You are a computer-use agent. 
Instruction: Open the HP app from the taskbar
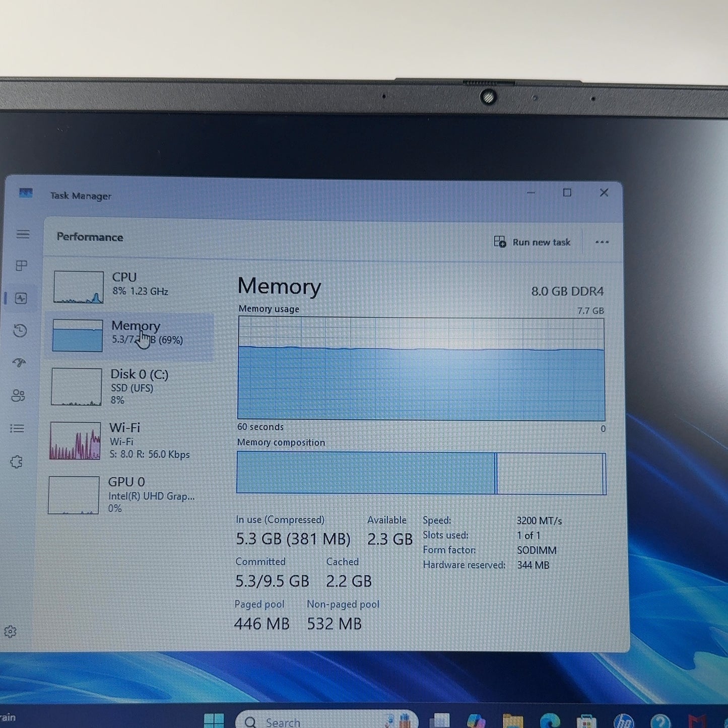point(624,721)
